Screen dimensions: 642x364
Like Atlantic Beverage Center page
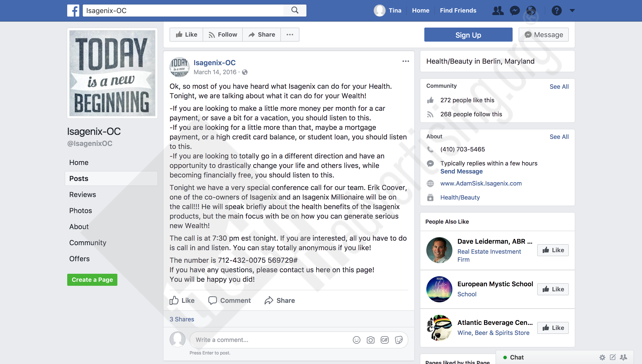click(x=553, y=328)
